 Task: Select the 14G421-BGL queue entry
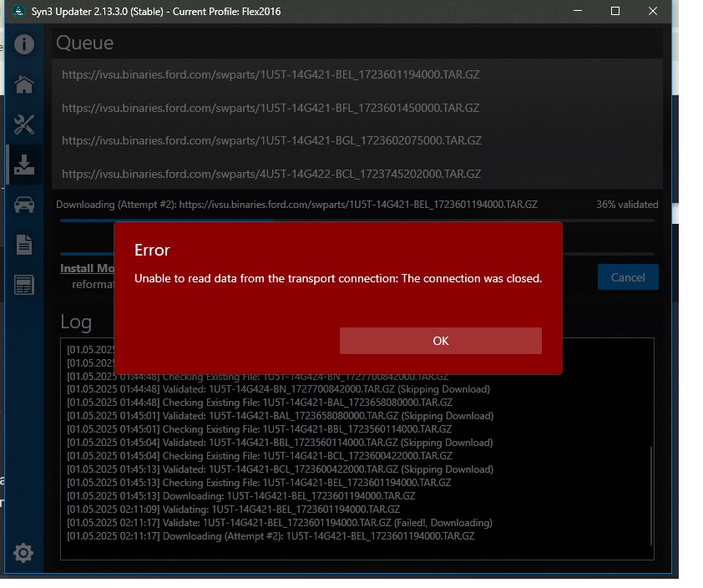tap(271, 140)
